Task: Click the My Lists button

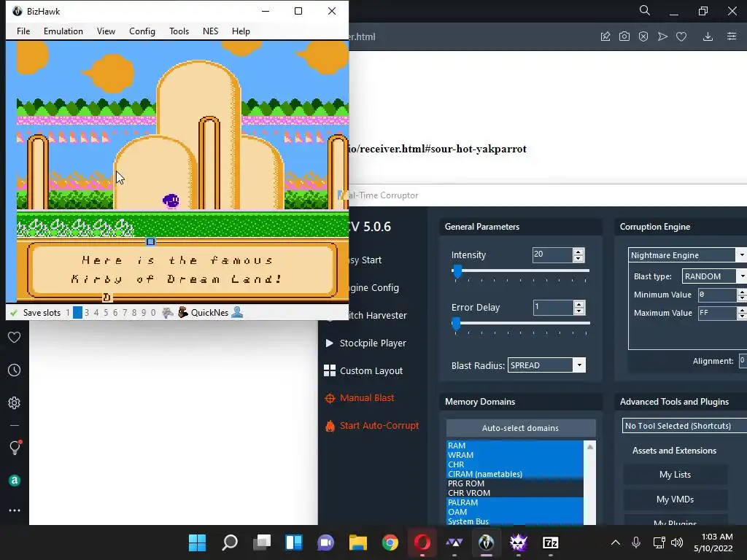Action: click(675, 474)
